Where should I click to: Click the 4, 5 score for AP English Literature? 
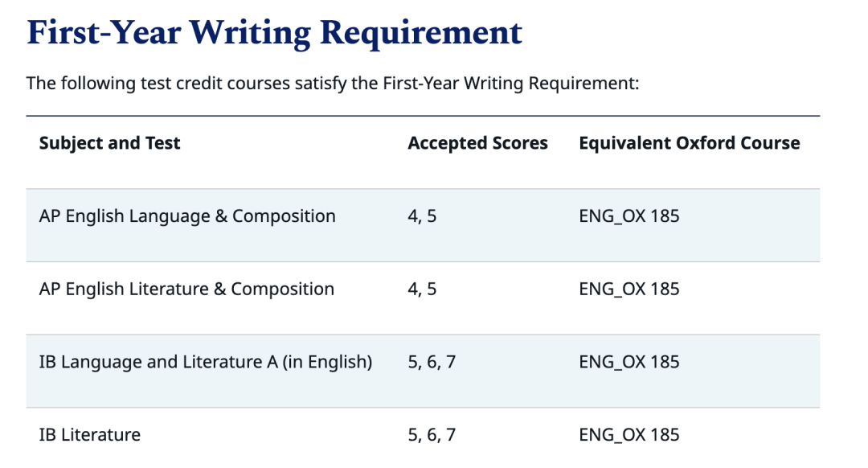coord(423,289)
